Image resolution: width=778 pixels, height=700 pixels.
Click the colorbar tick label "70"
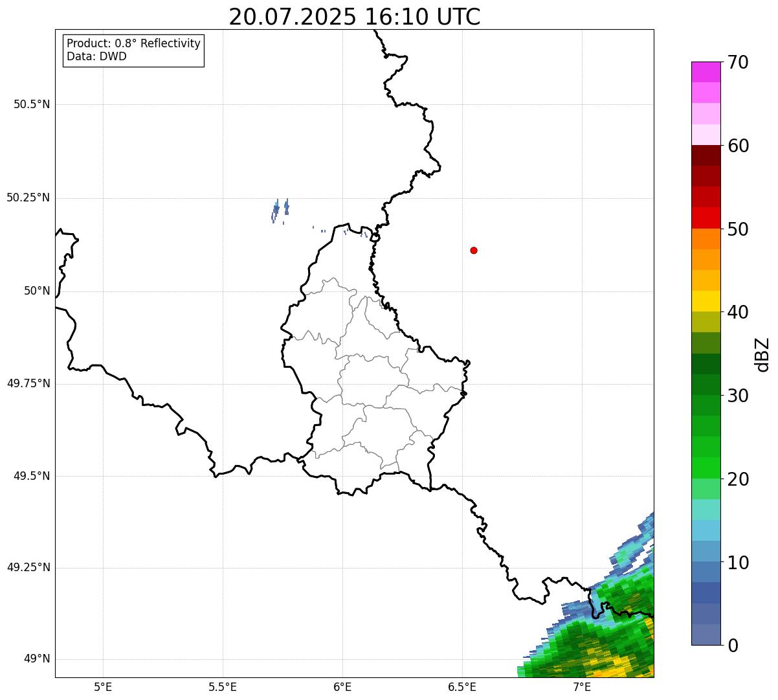point(738,63)
